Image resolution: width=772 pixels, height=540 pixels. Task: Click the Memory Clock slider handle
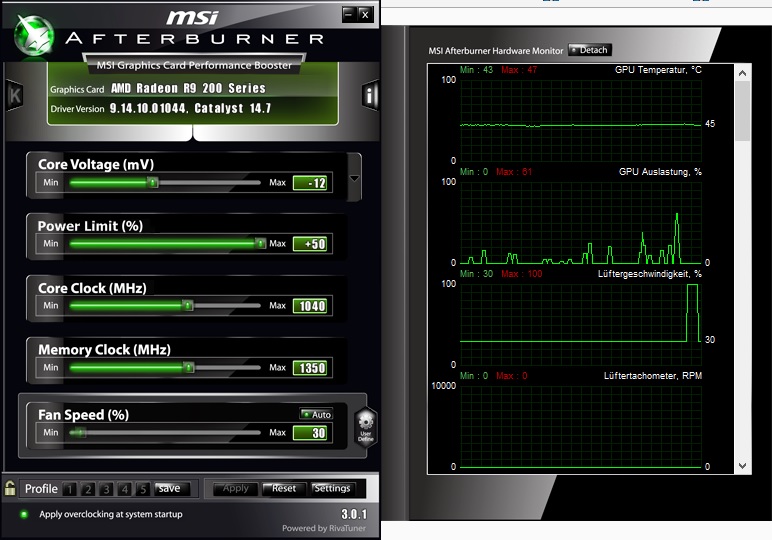click(188, 367)
